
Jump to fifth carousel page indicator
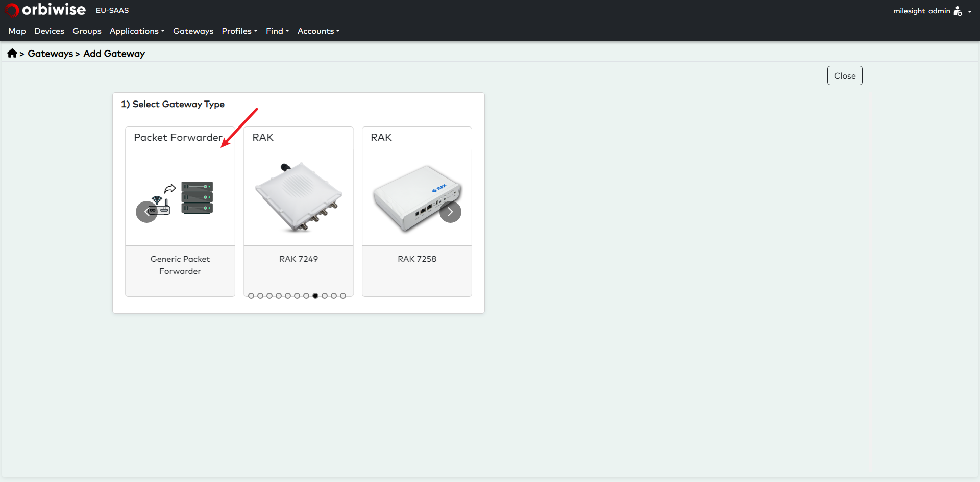point(288,296)
